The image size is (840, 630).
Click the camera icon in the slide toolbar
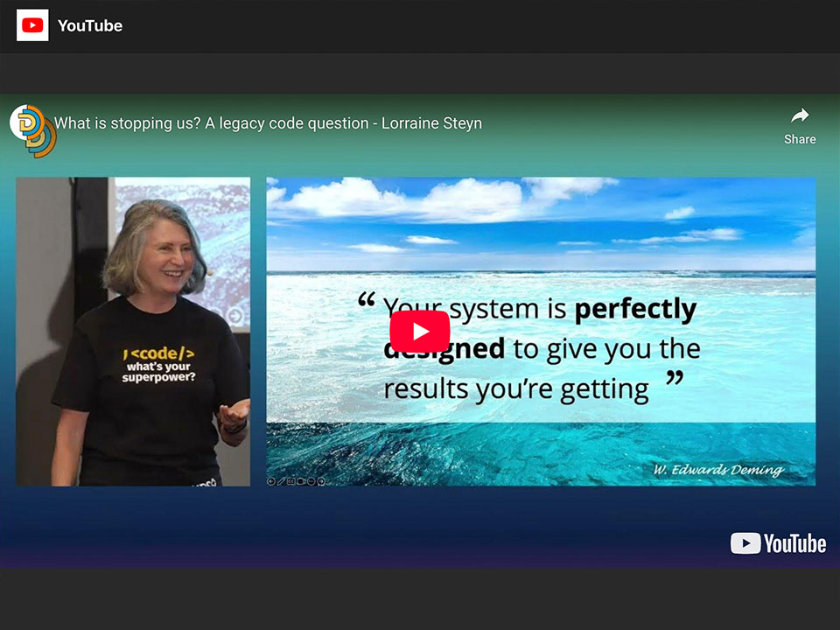(302, 480)
